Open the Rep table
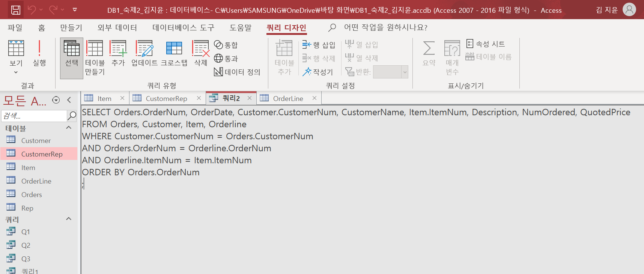This screenshot has height=274, width=644. tap(39, 208)
